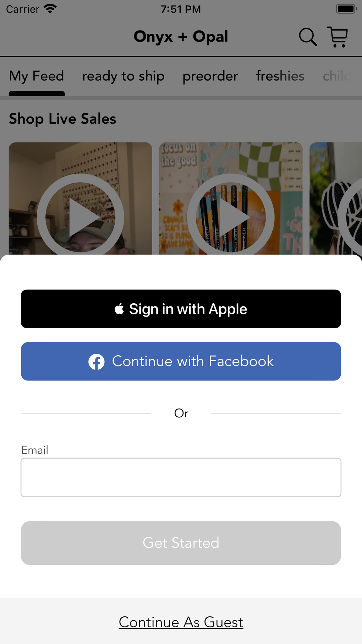Switch to the preorder tab
The width and height of the screenshot is (362, 644).
(210, 76)
